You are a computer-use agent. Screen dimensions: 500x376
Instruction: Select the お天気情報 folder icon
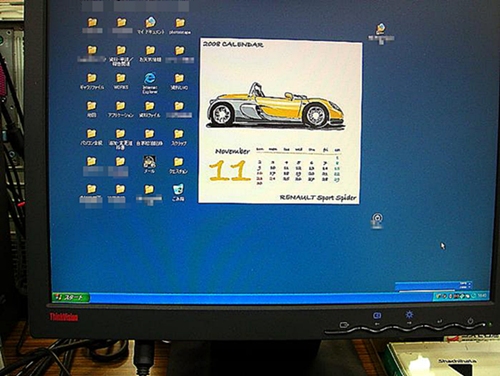[150, 54]
